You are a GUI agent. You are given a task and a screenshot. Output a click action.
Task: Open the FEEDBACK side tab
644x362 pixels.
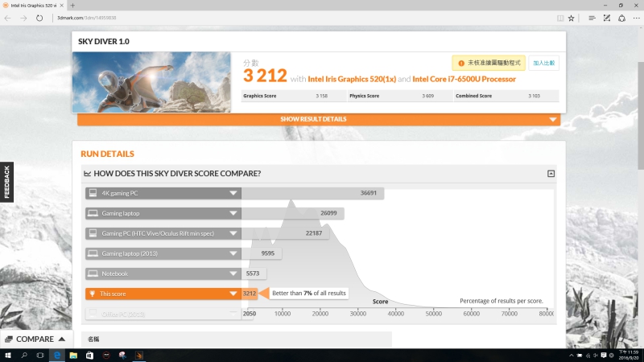click(x=6, y=182)
